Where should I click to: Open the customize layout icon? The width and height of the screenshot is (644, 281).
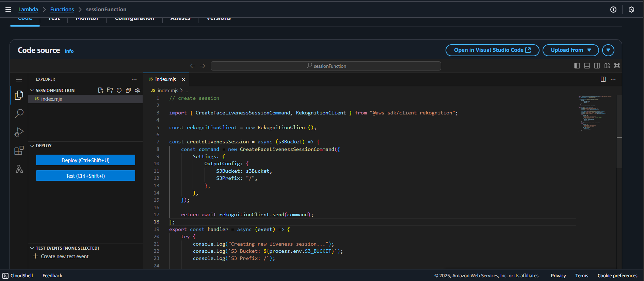[x=607, y=66]
